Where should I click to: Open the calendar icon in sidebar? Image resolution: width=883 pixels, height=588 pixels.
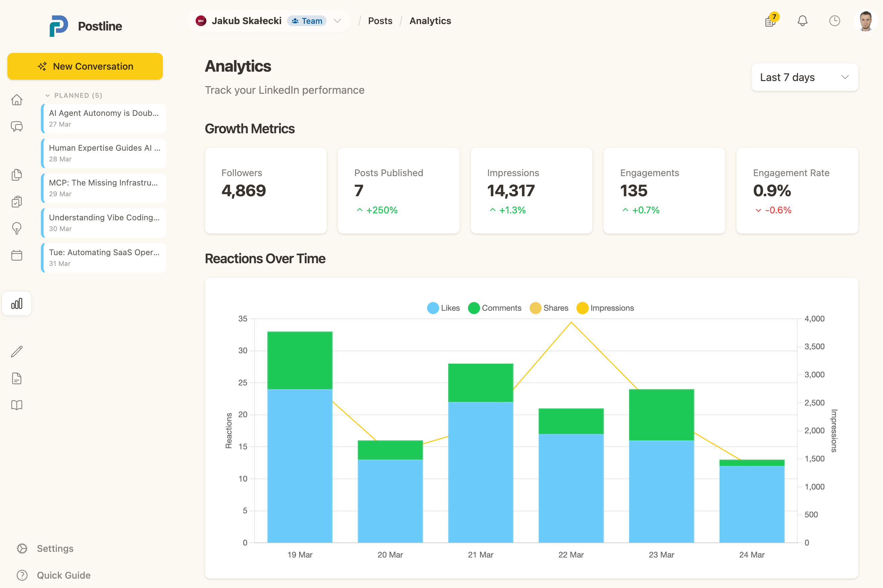[x=17, y=255]
